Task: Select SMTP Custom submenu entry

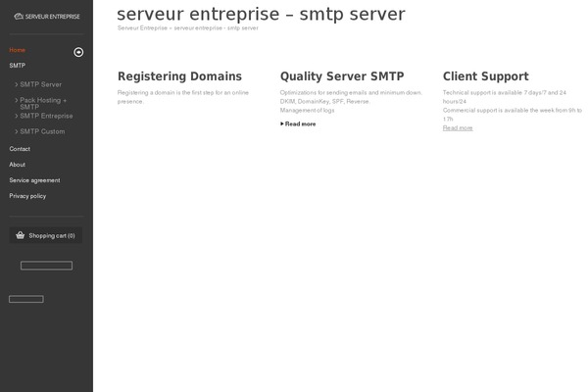Action: tap(42, 131)
